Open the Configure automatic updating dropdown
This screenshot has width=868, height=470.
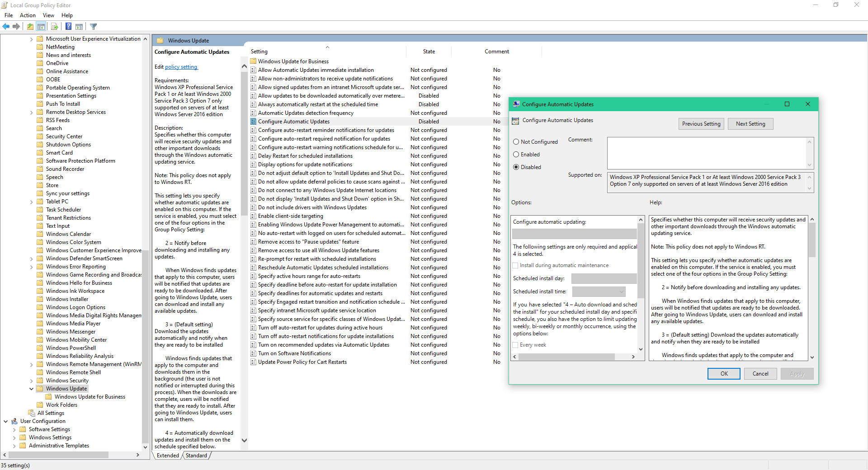pyautogui.click(x=574, y=234)
